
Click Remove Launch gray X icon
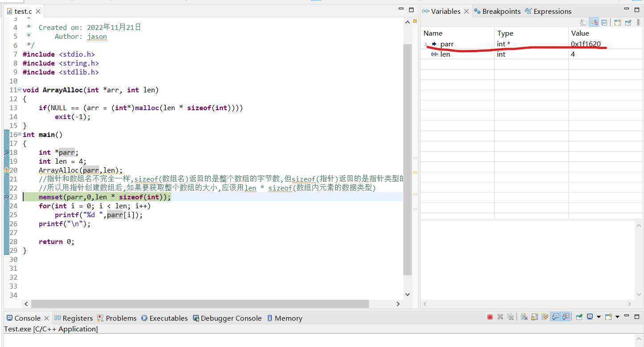(500, 317)
